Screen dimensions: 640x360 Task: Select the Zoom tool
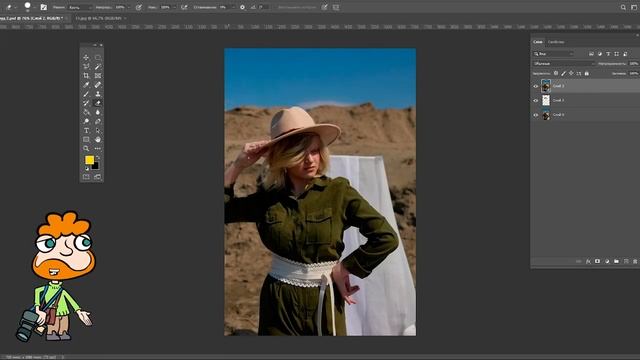click(x=86, y=149)
